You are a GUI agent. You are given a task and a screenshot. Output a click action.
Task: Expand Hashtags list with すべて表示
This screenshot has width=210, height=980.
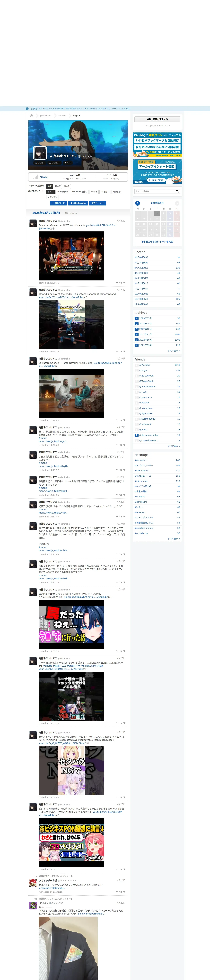[x=174, y=539]
